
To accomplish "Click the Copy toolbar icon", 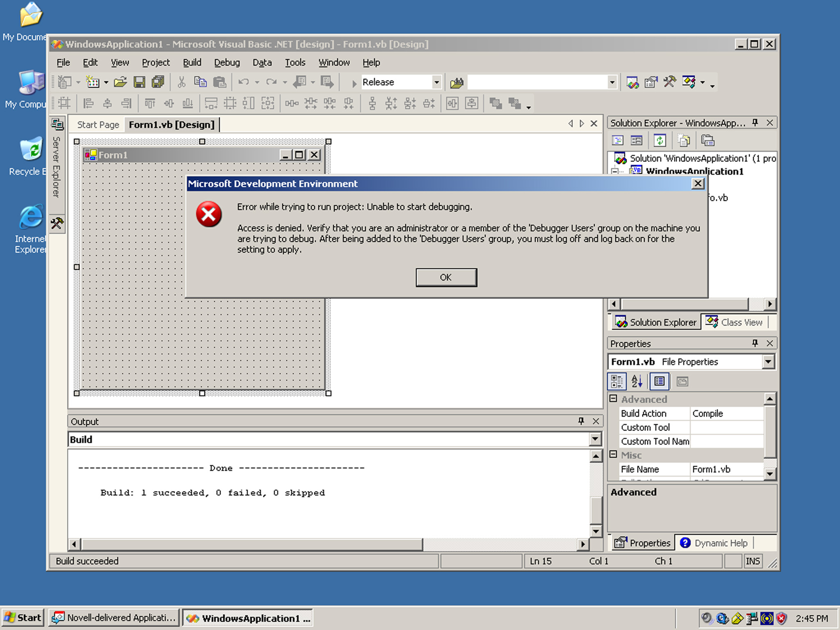I will (200, 82).
